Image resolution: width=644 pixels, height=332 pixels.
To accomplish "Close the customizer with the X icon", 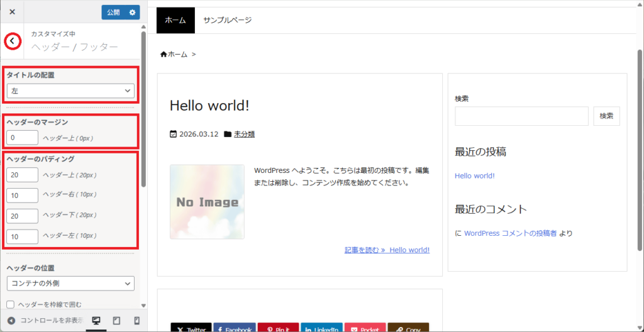I will (x=13, y=12).
